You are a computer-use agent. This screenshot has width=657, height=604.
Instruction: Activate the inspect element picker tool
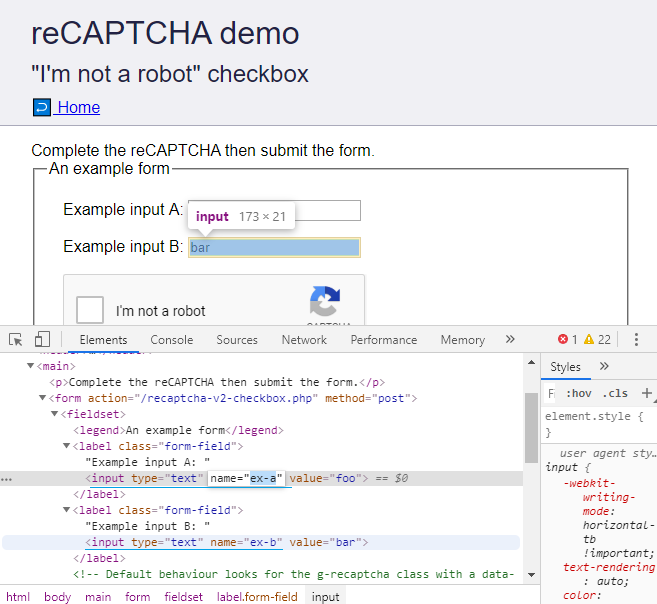[16, 340]
